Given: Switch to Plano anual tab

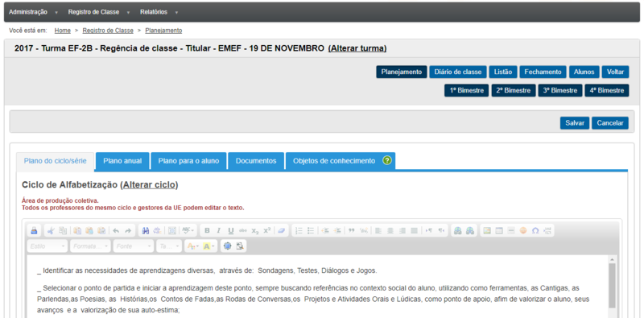Looking at the screenshot, I should (122, 161).
